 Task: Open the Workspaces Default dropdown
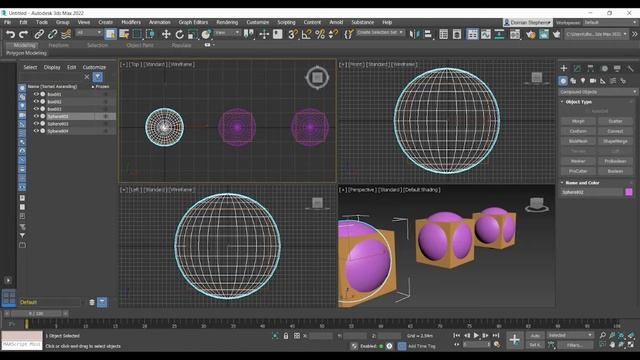pyautogui.click(x=610, y=22)
